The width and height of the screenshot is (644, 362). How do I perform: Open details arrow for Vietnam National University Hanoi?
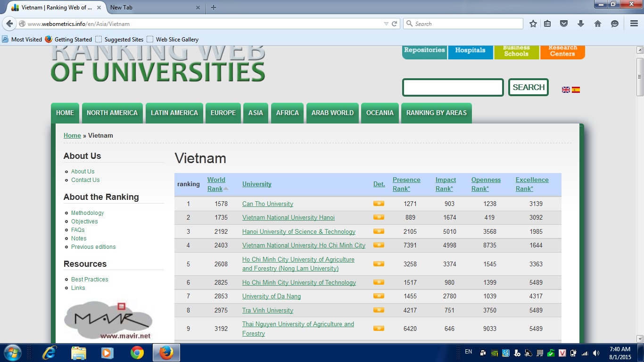pos(379,217)
